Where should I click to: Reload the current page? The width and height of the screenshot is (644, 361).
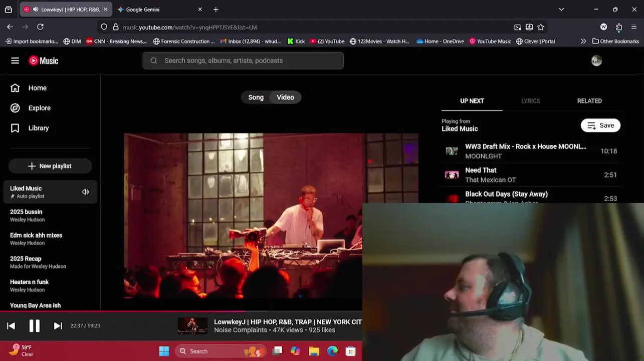click(x=40, y=27)
